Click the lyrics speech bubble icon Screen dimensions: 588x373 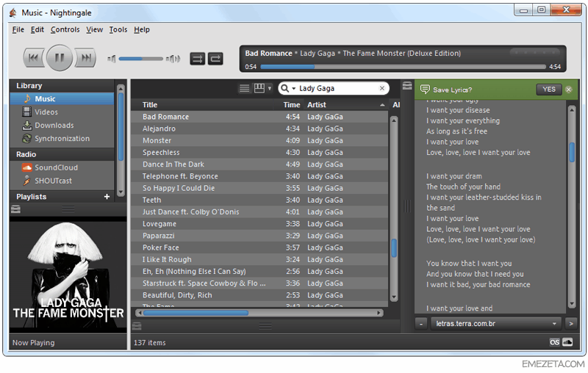click(425, 89)
